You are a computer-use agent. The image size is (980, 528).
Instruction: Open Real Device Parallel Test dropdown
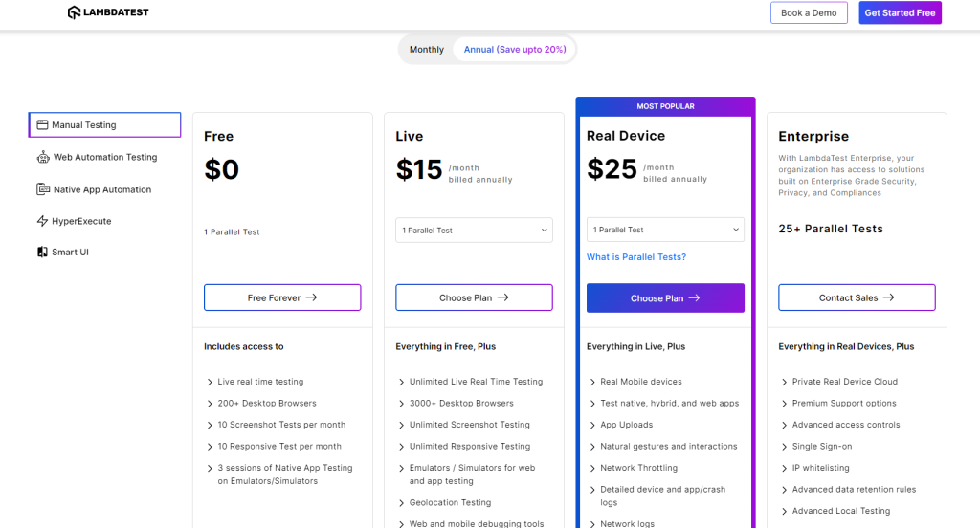point(665,230)
